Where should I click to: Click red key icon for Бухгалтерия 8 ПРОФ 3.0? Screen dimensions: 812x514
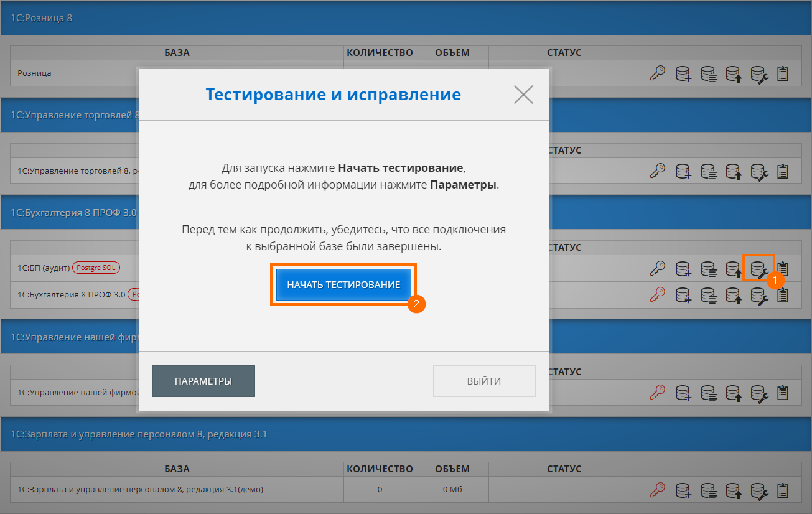tap(658, 294)
